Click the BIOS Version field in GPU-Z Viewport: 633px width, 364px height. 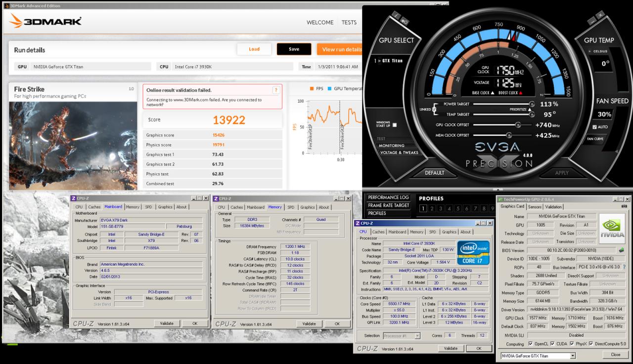[x=571, y=250]
